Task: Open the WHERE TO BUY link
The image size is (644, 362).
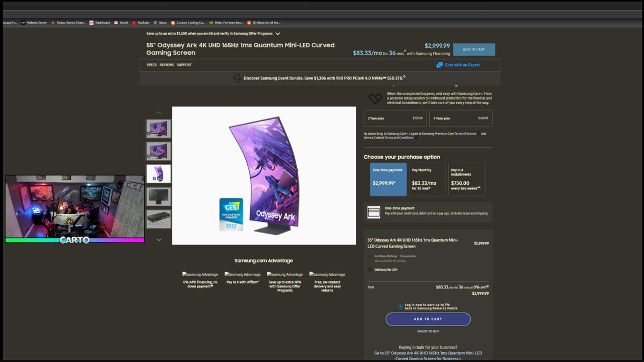Action: (428, 331)
